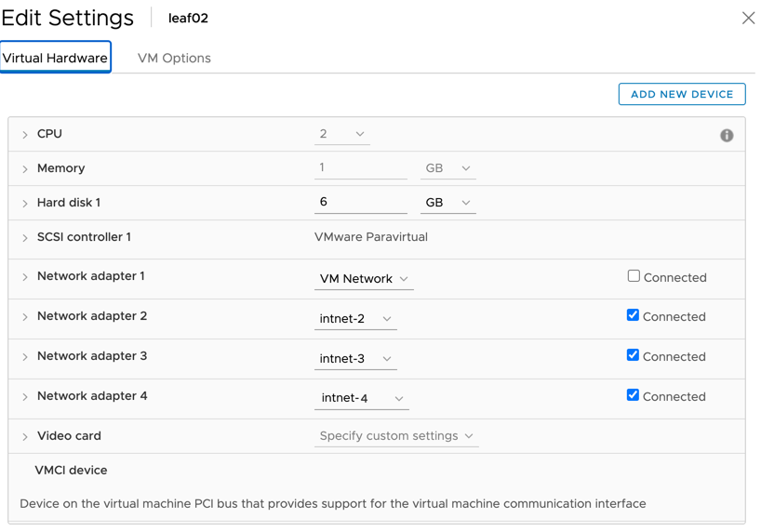Toggle Connected for Network adapter 4
761x532 pixels.
[x=634, y=395]
